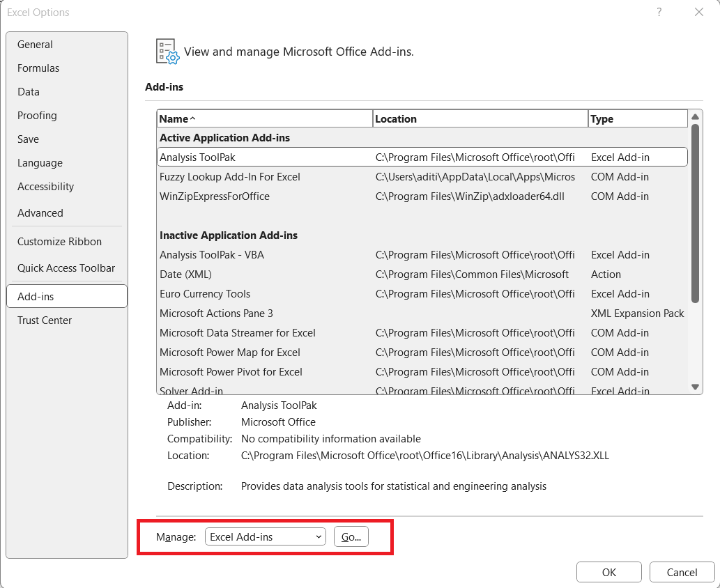Click the Cancel button

click(682, 573)
